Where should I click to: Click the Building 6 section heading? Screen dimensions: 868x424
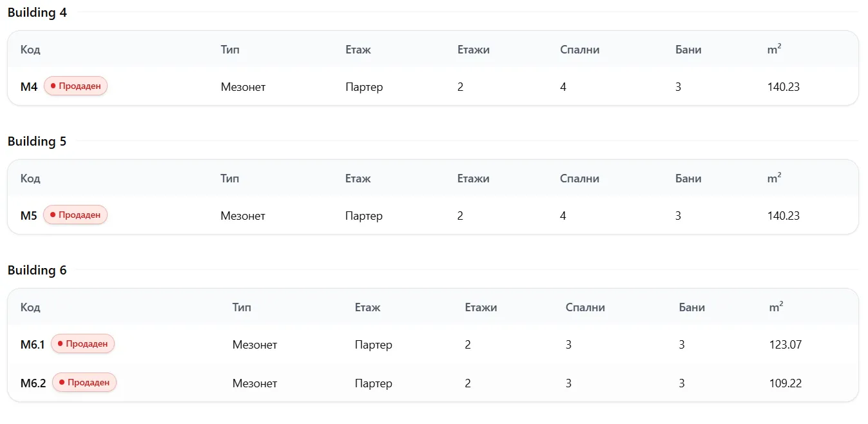click(37, 270)
